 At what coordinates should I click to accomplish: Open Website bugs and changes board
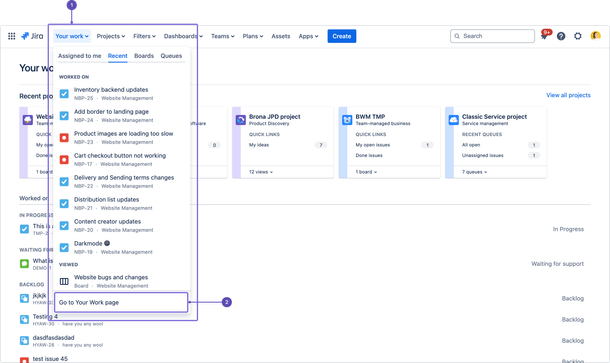coord(111,277)
